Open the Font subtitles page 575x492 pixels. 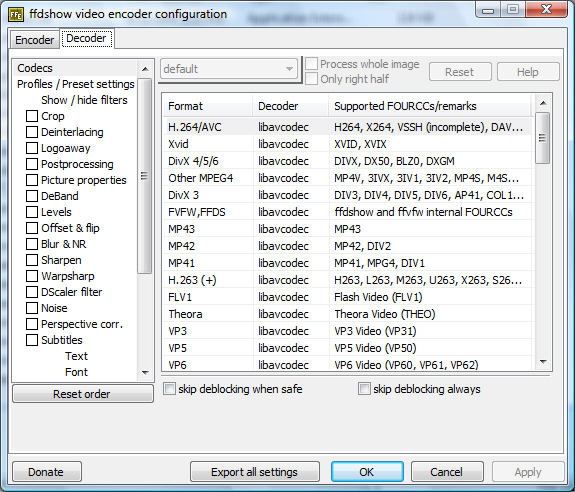tap(76, 372)
